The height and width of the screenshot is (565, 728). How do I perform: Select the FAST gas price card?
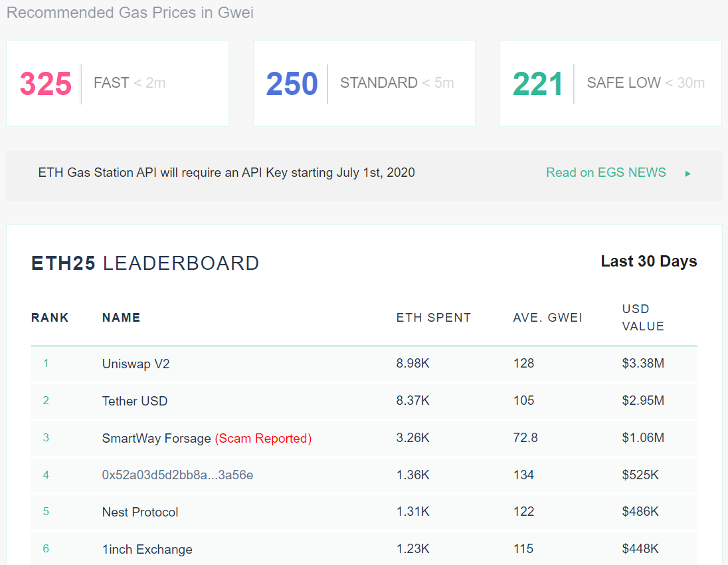coord(118,84)
